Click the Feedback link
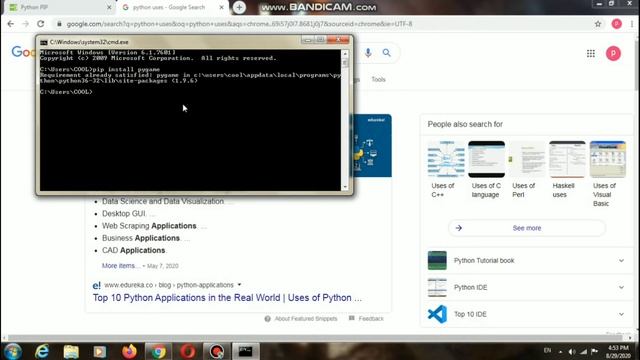 [367, 318]
